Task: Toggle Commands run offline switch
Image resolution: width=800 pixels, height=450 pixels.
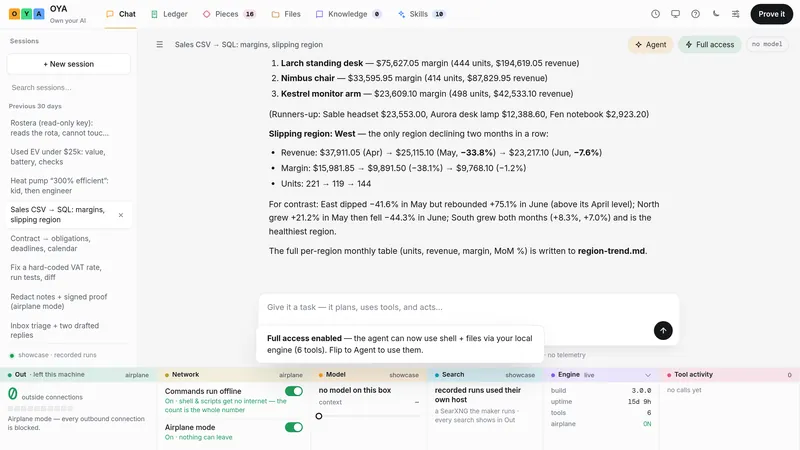Action: pyautogui.click(x=294, y=391)
